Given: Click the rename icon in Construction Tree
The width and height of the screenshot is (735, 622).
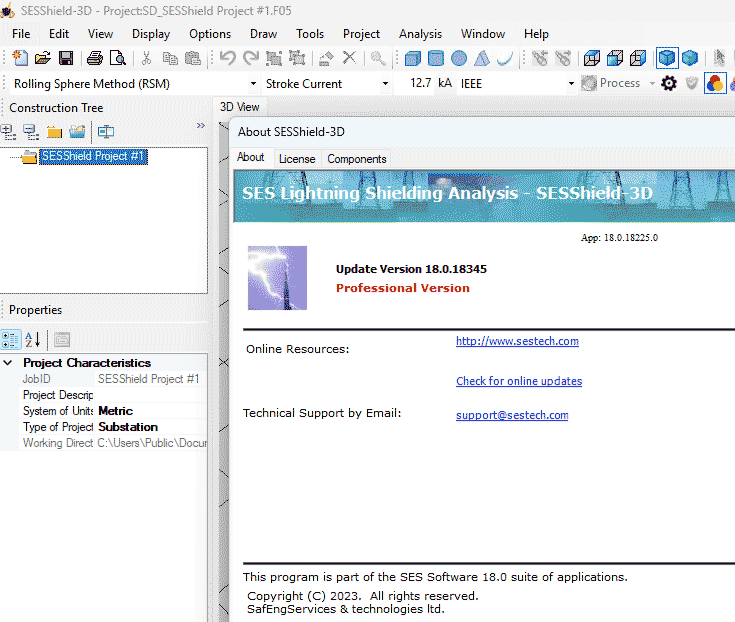Looking at the screenshot, I should [106, 132].
